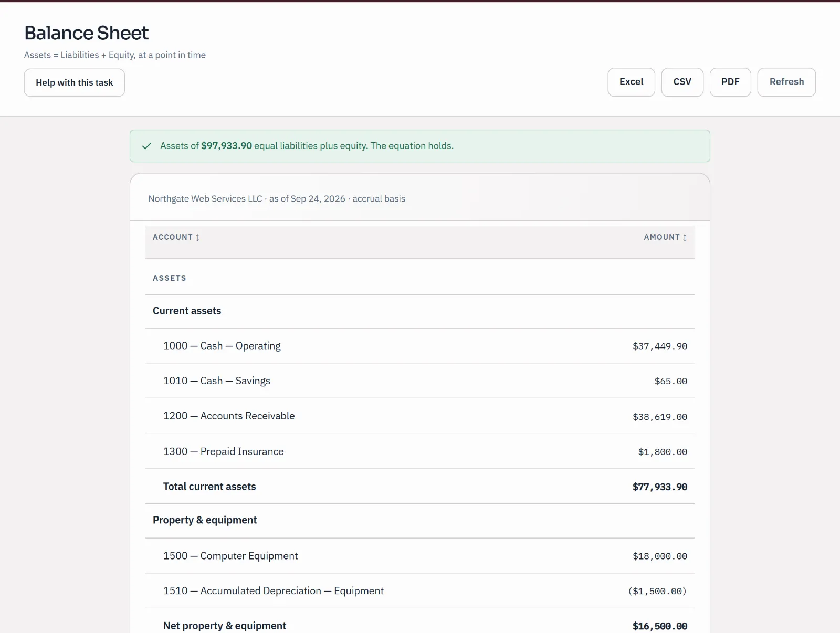
Task: Select the 1010 — Cash — Savings row
Action: (420, 381)
